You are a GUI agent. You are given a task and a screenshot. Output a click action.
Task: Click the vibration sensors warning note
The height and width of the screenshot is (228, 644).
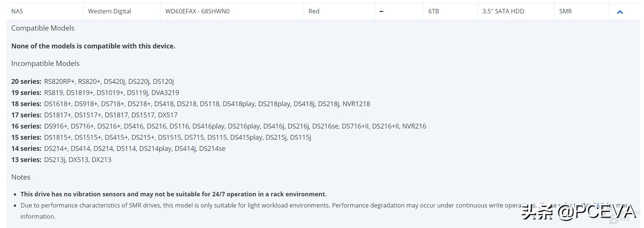pos(173,194)
